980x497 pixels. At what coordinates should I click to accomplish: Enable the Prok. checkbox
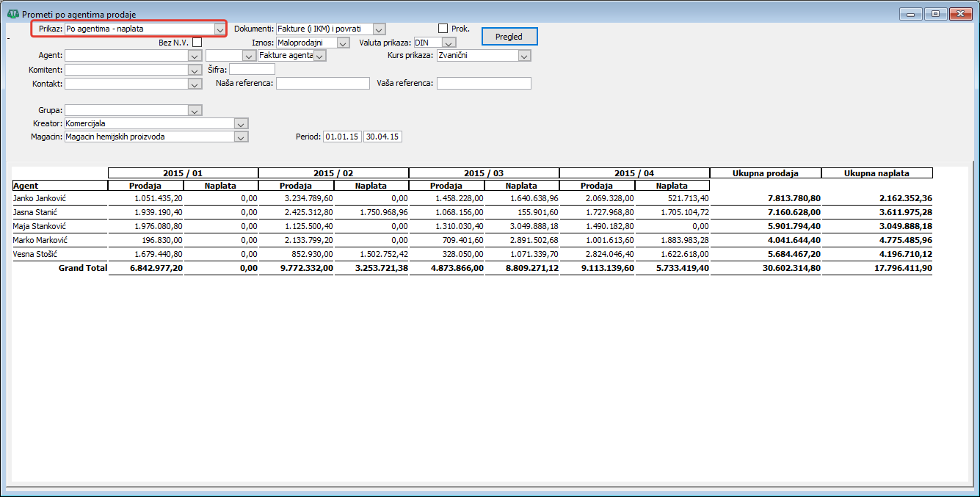tap(443, 29)
